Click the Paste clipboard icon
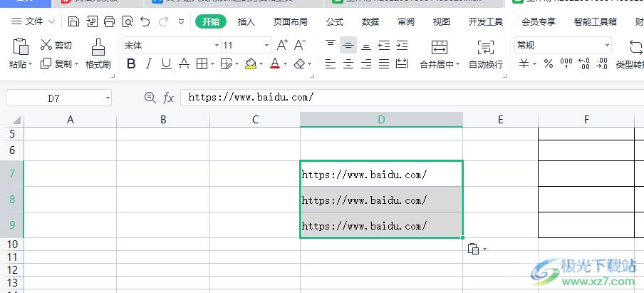 coord(21,46)
